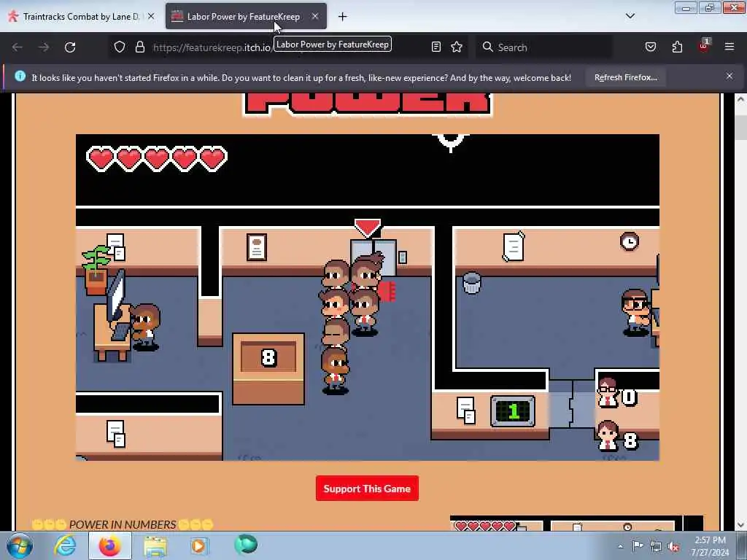The height and width of the screenshot is (560, 747).
Task: Launch Internet Explorer from the taskbar
Action: pos(65,545)
